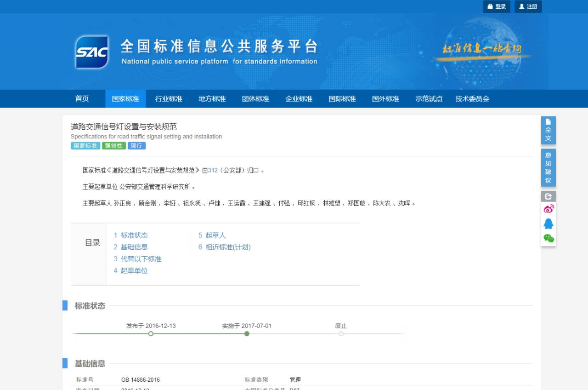588x390 pixels.
Task: Share the page using the WeChat icon
Action: [x=548, y=239]
